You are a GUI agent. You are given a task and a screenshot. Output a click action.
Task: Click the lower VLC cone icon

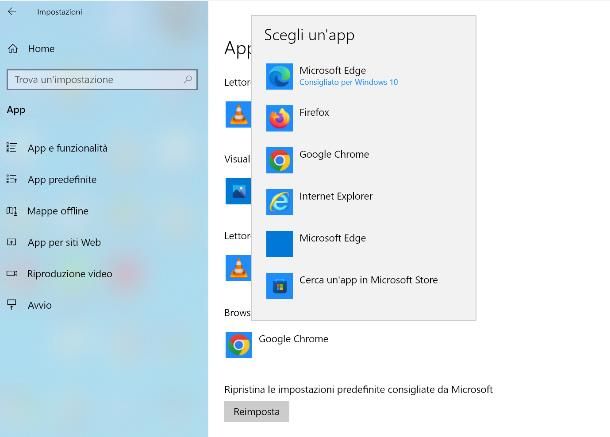point(238,268)
